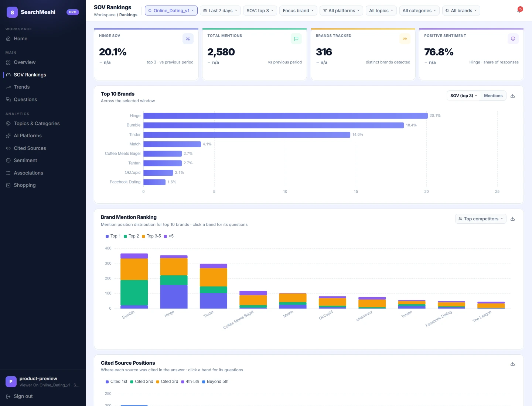The height and width of the screenshot is (406, 532).
Task: Click the notification bell icon
Action: [519, 11]
